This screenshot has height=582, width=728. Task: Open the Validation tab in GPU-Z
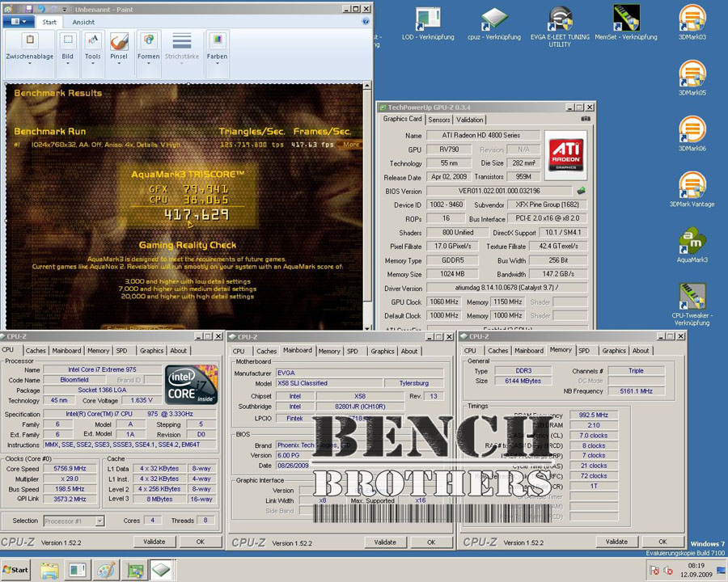[469, 120]
